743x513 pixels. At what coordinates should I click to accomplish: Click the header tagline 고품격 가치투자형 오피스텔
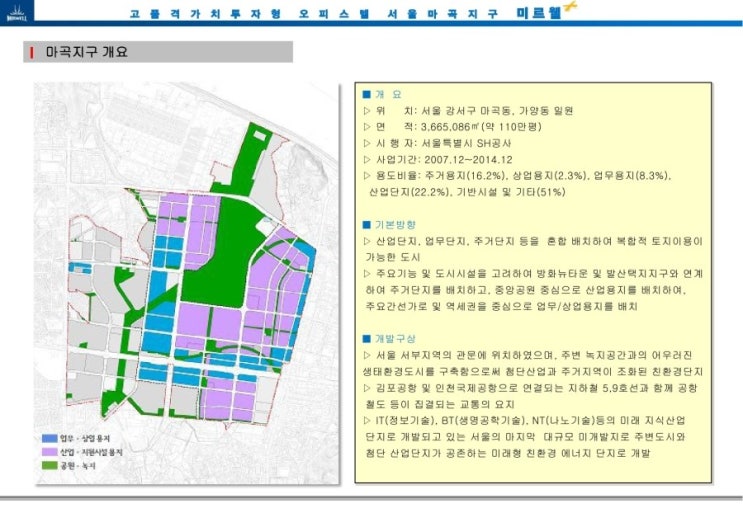(x=249, y=14)
